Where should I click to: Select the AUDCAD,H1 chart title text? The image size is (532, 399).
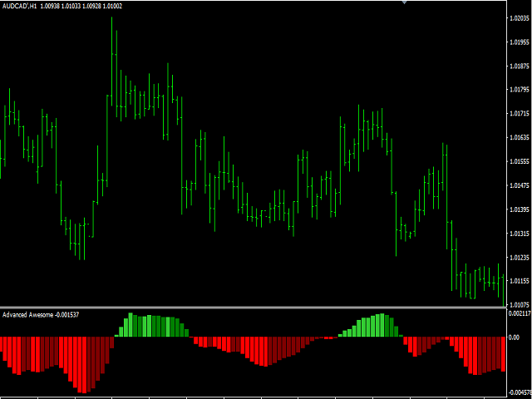click(20, 6)
